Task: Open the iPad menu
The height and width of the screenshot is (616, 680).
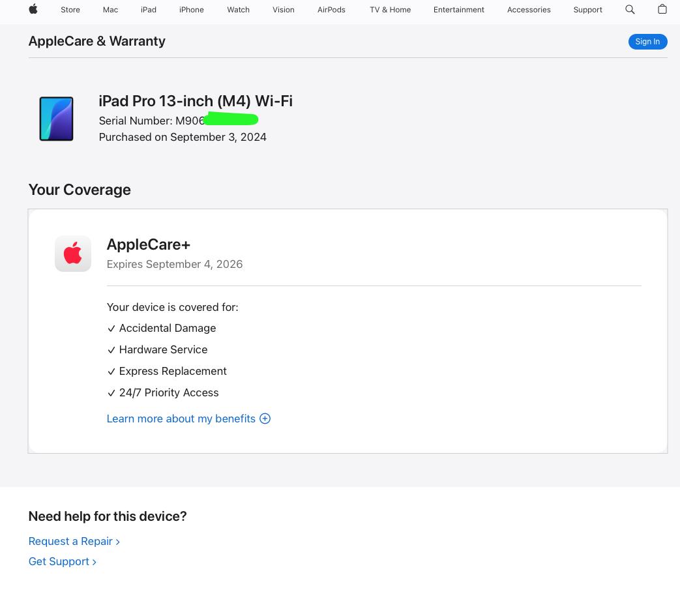Action: 148,10
